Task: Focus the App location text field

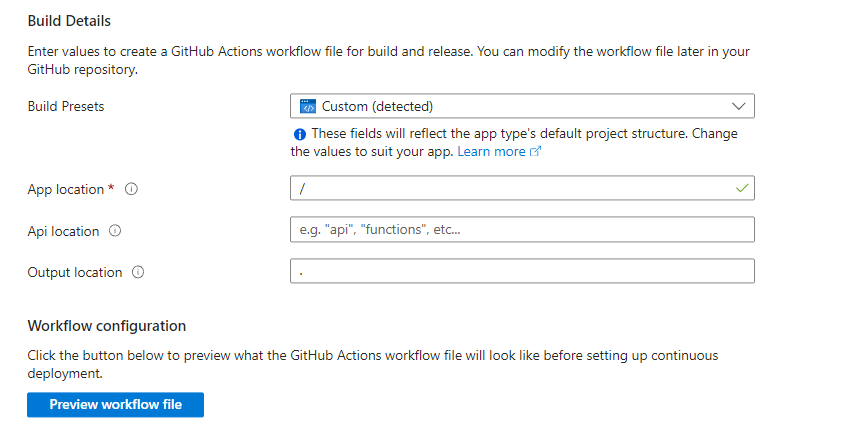Action: coord(510,188)
